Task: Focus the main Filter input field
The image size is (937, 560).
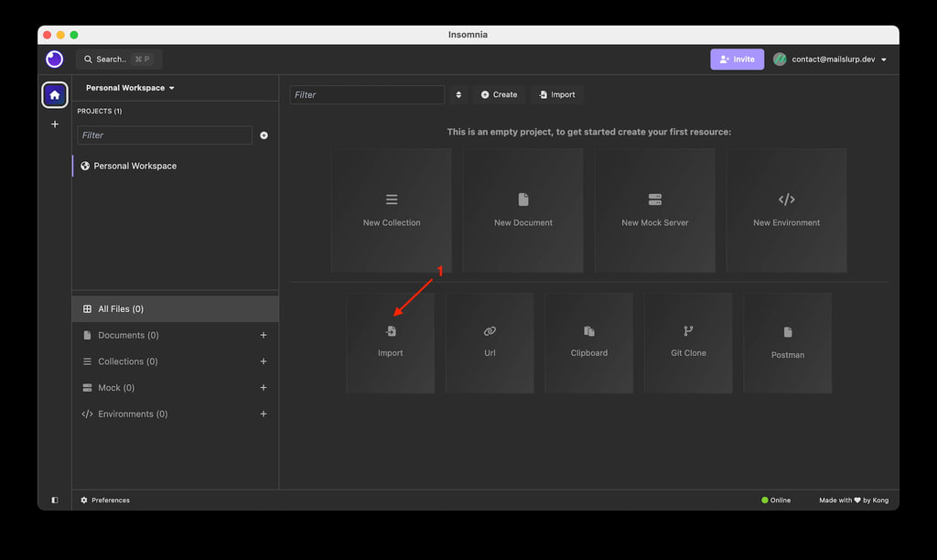Action: coord(367,95)
